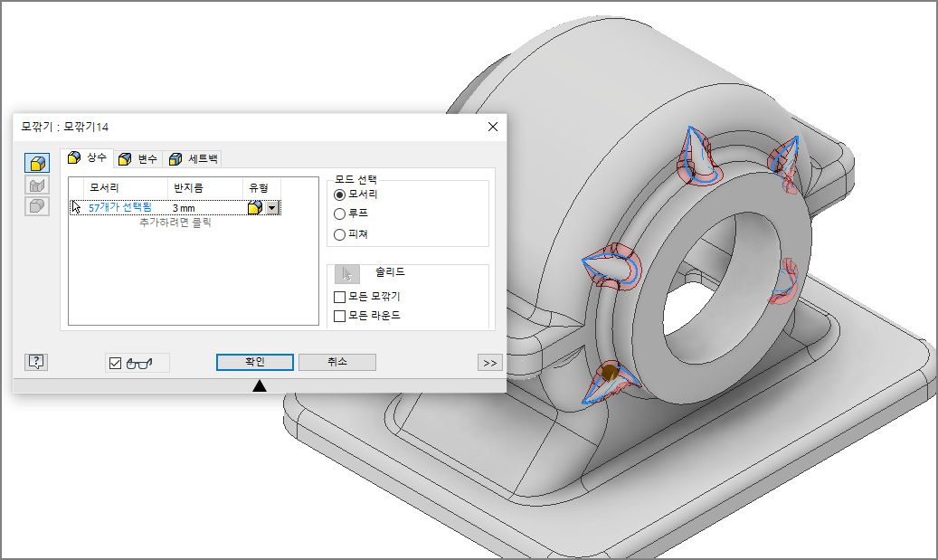The image size is (938, 560).
Task: Click the 모서리 column header
Action: 126,188
